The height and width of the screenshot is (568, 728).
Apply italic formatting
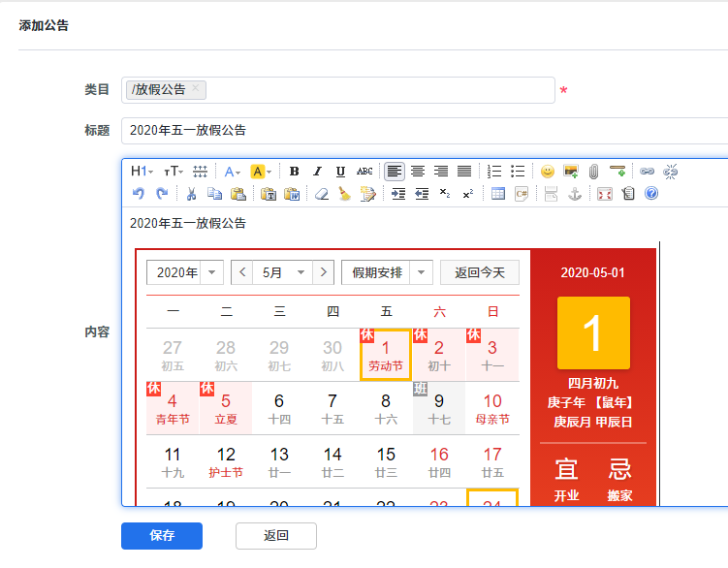317,172
